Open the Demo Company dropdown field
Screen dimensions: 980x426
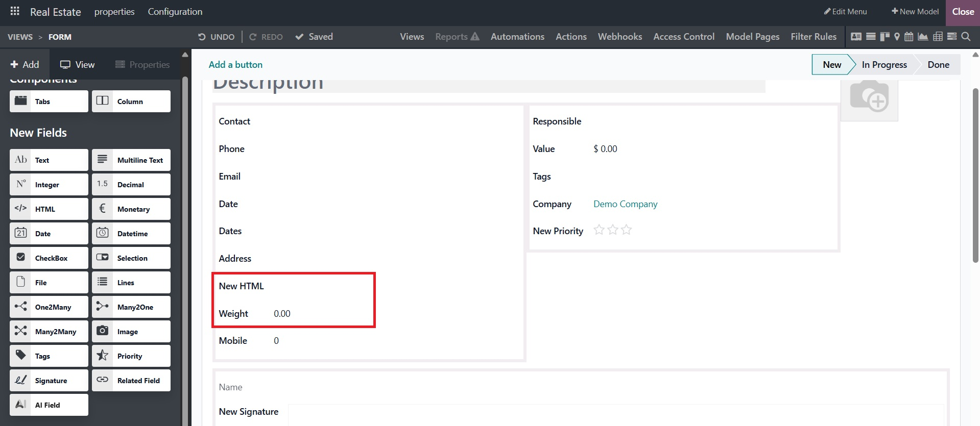(x=625, y=204)
